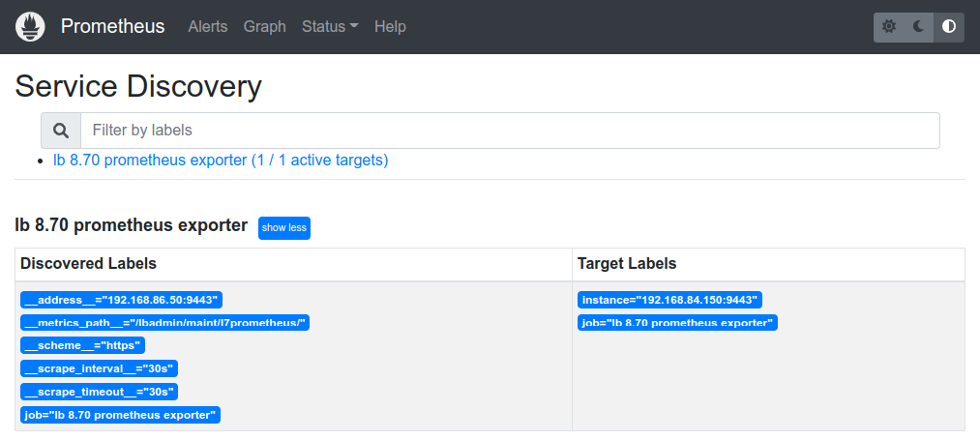Open the Help page
980x440 pixels.
(390, 27)
